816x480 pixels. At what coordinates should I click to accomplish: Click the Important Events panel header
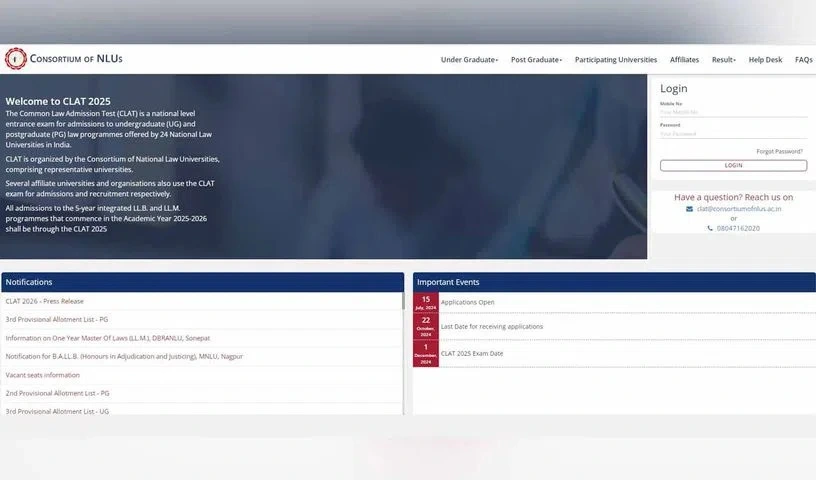tap(614, 282)
